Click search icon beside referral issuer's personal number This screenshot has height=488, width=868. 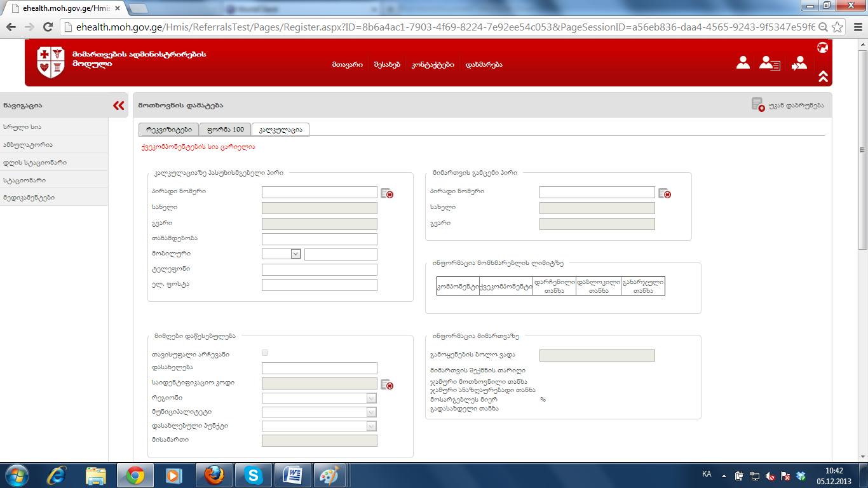[665, 193]
